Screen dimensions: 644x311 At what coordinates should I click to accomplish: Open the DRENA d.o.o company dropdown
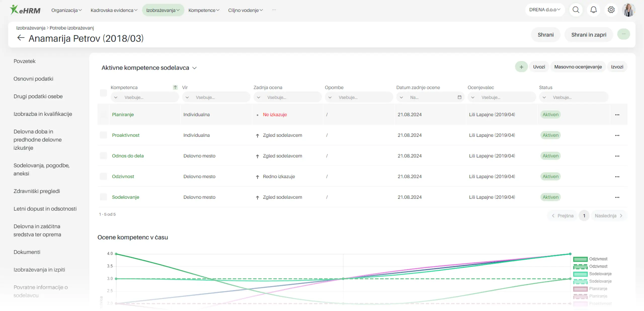545,10
